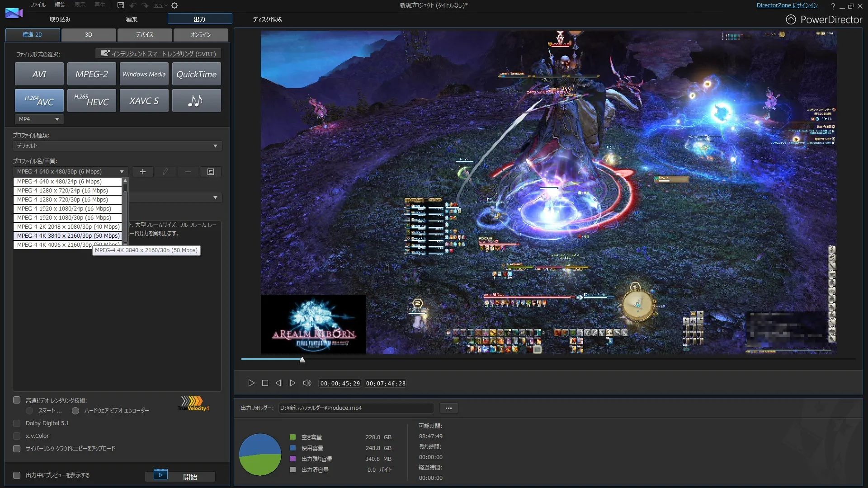Viewport: 868px width, 488px height.
Task: Stop the preview playback
Action: 265,383
